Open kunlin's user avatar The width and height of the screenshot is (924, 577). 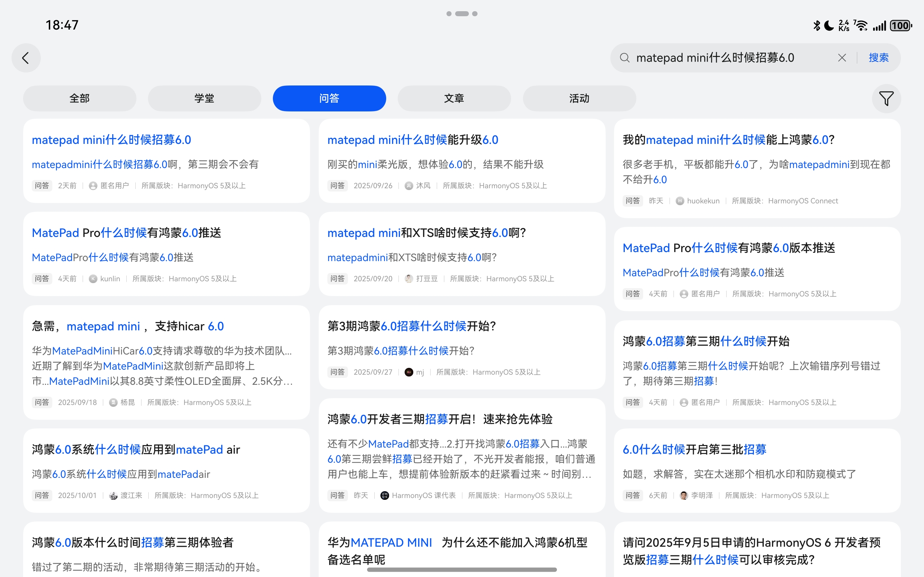tap(93, 279)
